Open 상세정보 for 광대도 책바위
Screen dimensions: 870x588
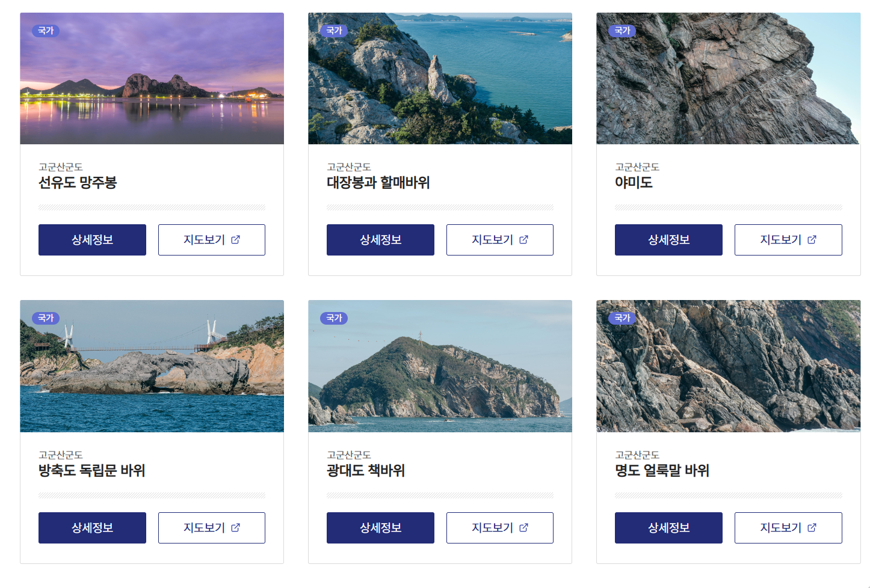(x=380, y=528)
